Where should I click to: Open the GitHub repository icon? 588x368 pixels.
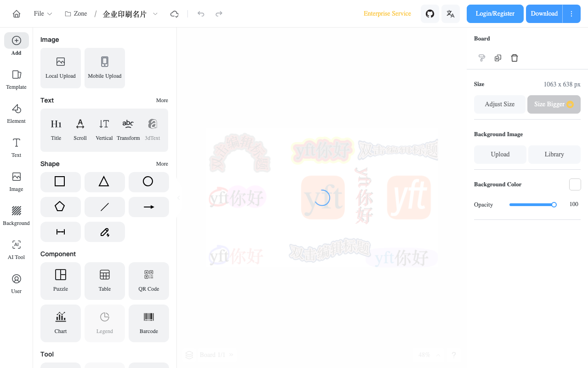pos(430,14)
